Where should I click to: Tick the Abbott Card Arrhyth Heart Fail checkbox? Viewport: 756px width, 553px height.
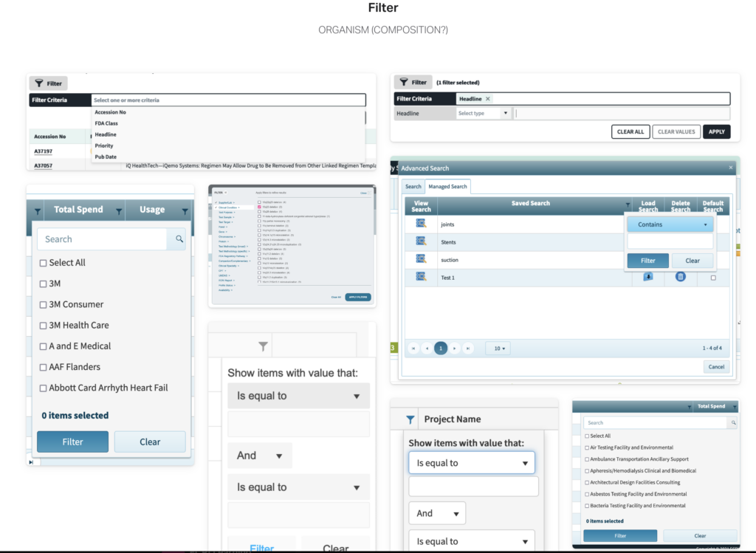[x=43, y=388]
